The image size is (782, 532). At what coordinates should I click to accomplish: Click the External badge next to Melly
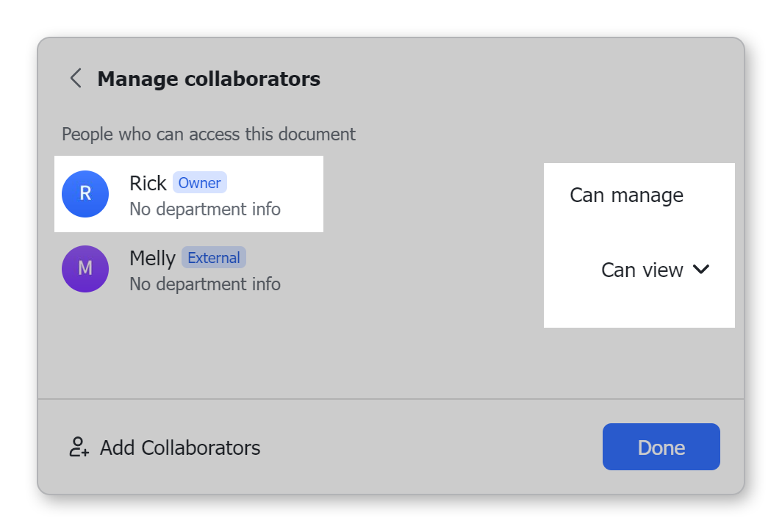[214, 258]
